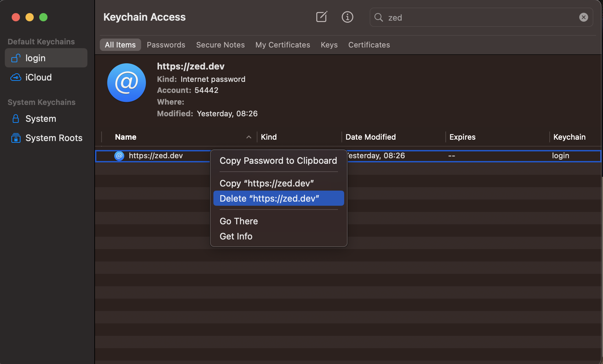Choose Copy "https://zed.dev" menu item
This screenshot has height=364, width=603.
coord(278,183)
